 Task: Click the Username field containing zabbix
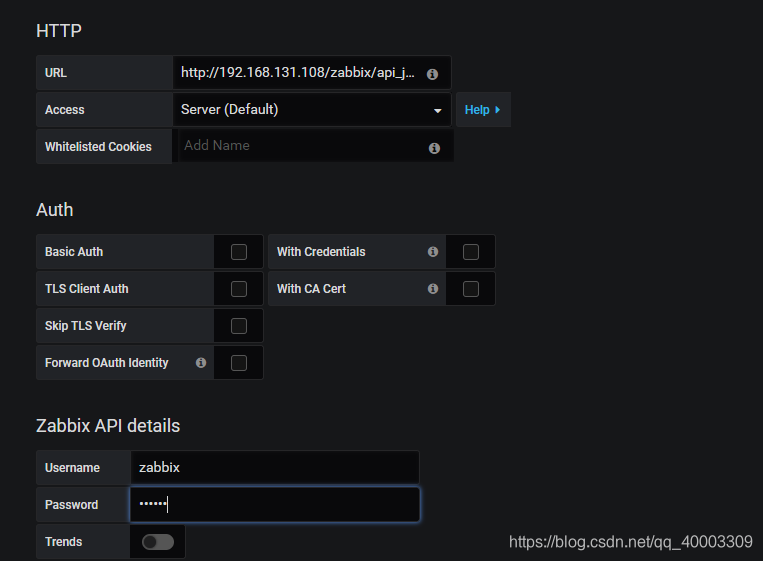pyautogui.click(x=275, y=468)
